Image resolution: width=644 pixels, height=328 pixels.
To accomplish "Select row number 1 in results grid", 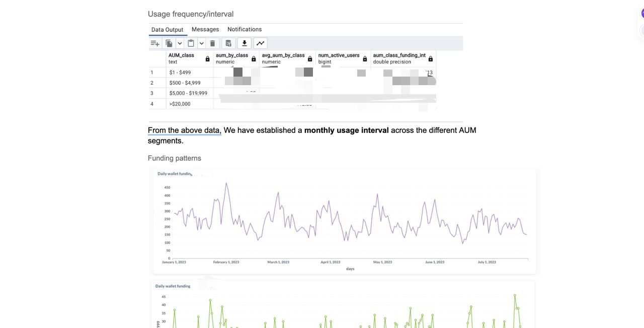I will pyautogui.click(x=157, y=73).
